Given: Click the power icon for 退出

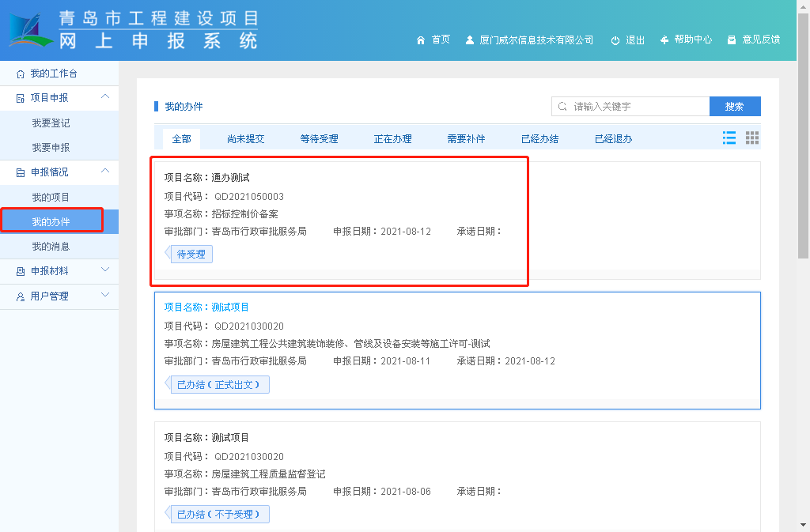Looking at the screenshot, I should pyautogui.click(x=615, y=40).
